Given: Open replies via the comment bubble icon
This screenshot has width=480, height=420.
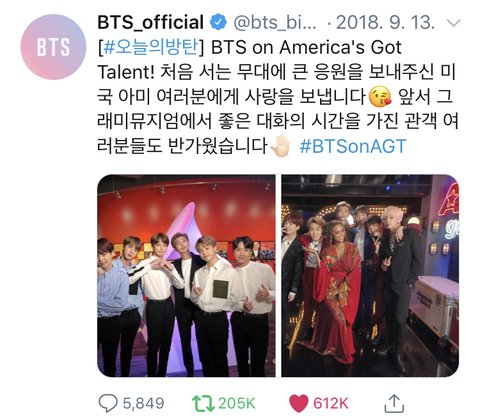Looking at the screenshot, I should point(108,403).
